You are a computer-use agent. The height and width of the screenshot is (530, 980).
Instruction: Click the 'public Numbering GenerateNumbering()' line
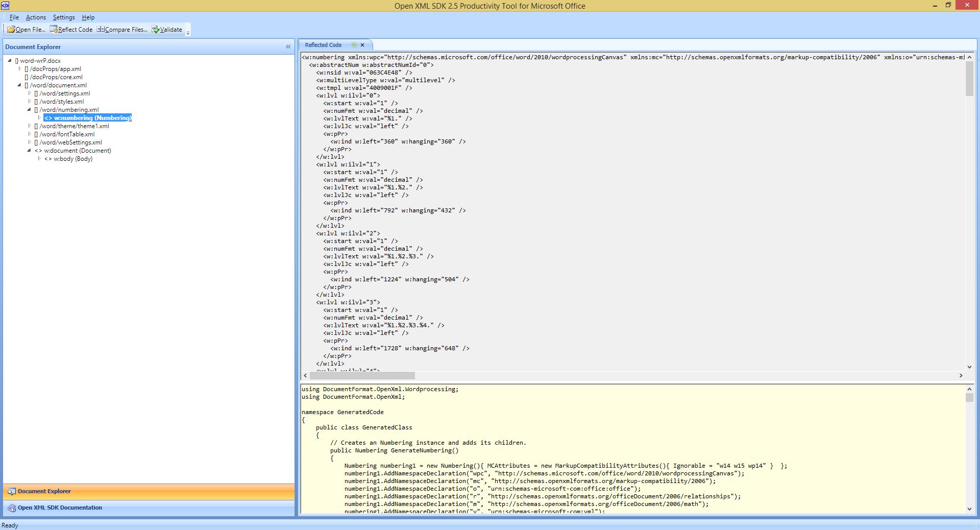[x=395, y=450]
